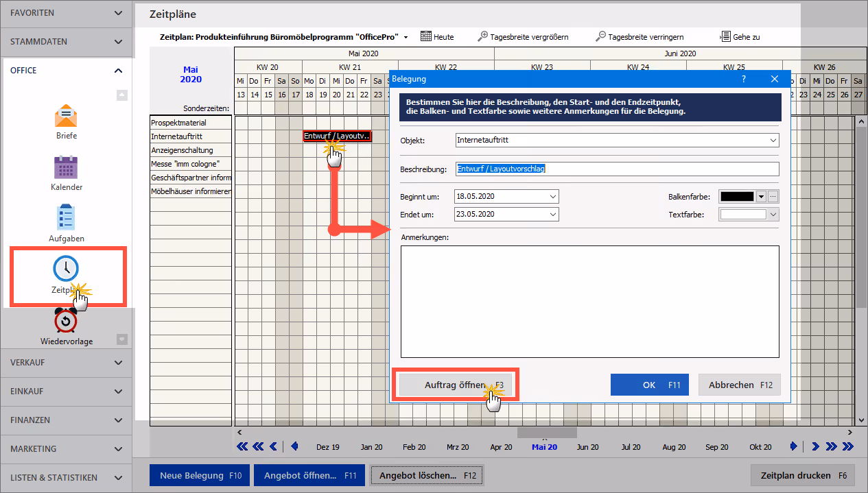The image size is (868, 493).
Task: Click the Zeitplan drucken button
Action: [x=802, y=475]
